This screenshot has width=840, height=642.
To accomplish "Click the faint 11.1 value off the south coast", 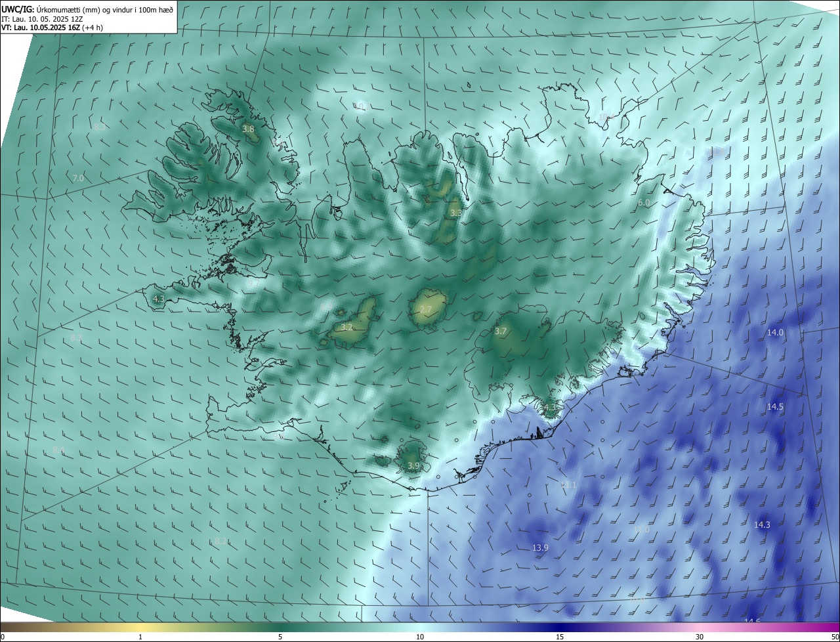I will 568,485.
